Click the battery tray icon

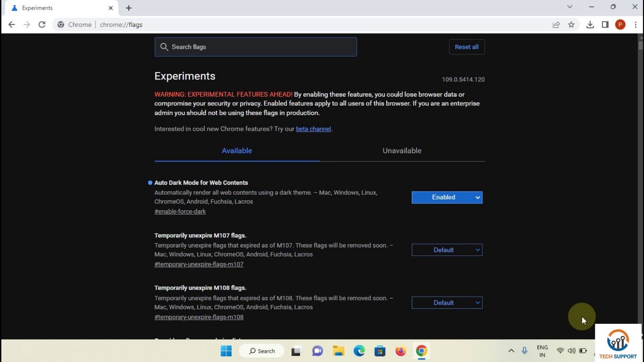point(583,351)
